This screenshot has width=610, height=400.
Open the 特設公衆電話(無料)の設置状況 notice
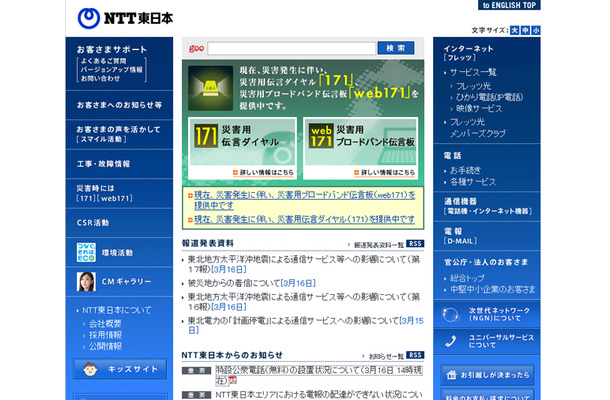click(319, 375)
